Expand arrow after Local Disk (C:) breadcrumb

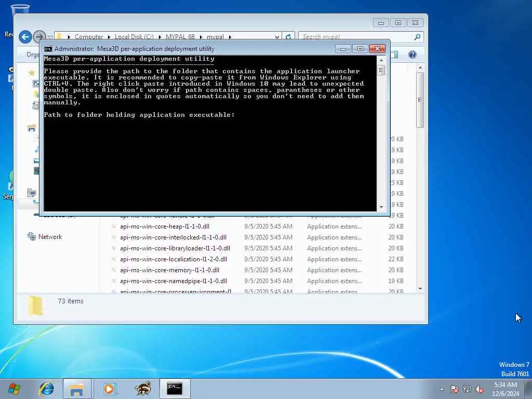click(160, 37)
